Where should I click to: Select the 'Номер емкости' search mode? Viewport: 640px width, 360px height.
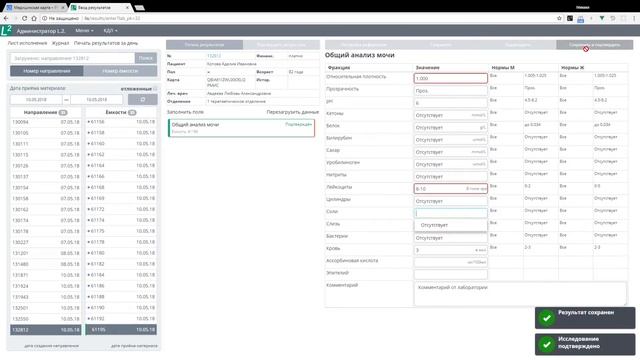pyautogui.click(x=120, y=71)
